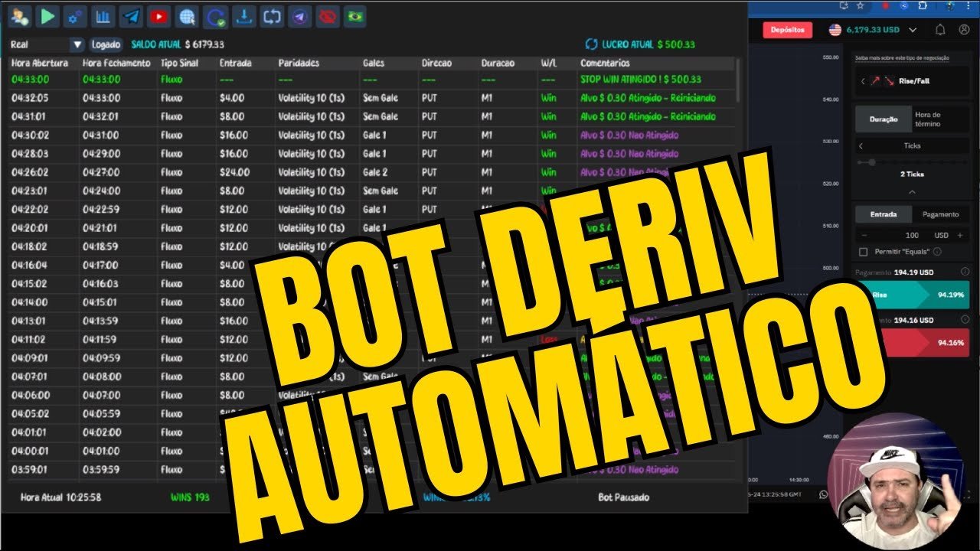Open the YouTube icon in bot toolbar

click(159, 16)
